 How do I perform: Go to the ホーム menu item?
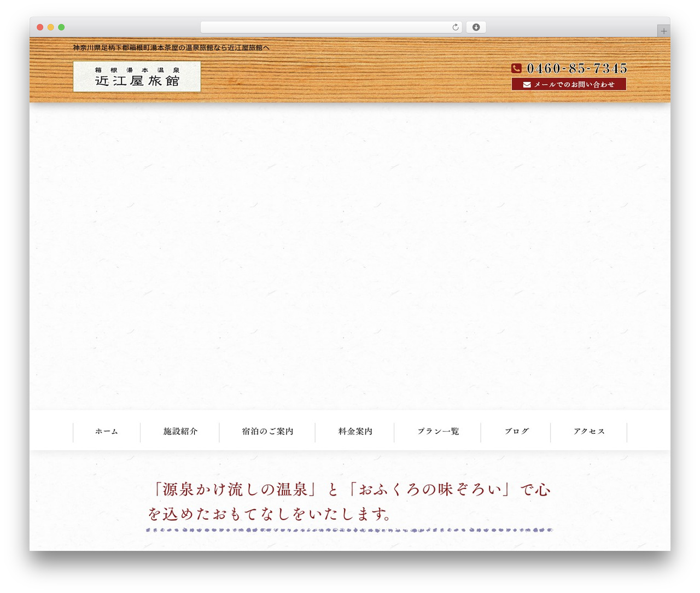coord(107,432)
